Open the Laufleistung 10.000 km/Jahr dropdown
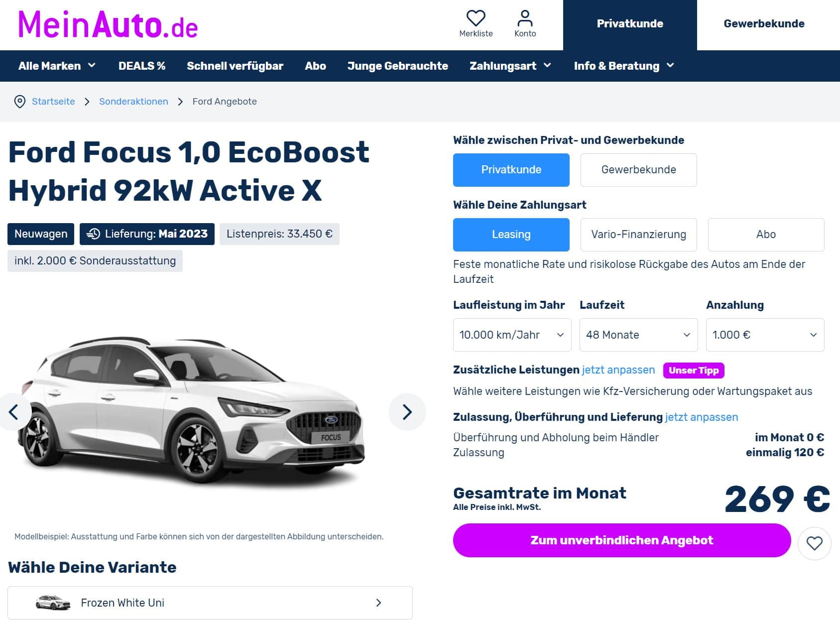Viewport: 840px width, 631px height. pyautogui.click(x=512, y=335)
